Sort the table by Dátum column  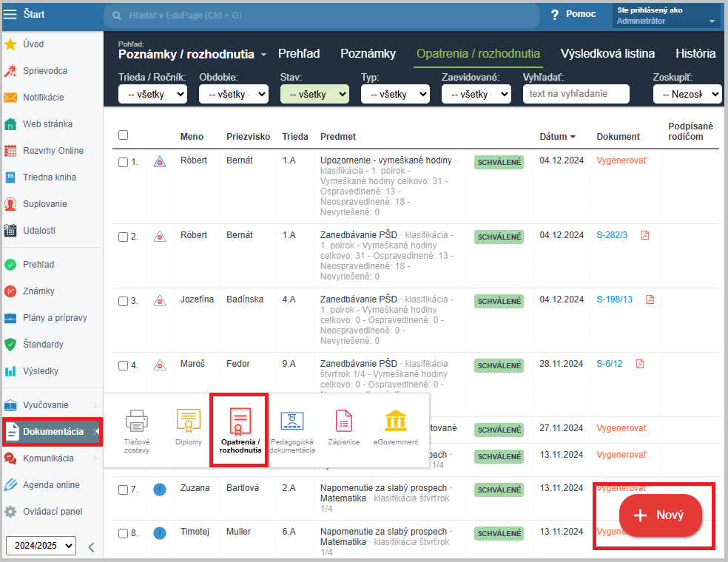tap(558, 137)
